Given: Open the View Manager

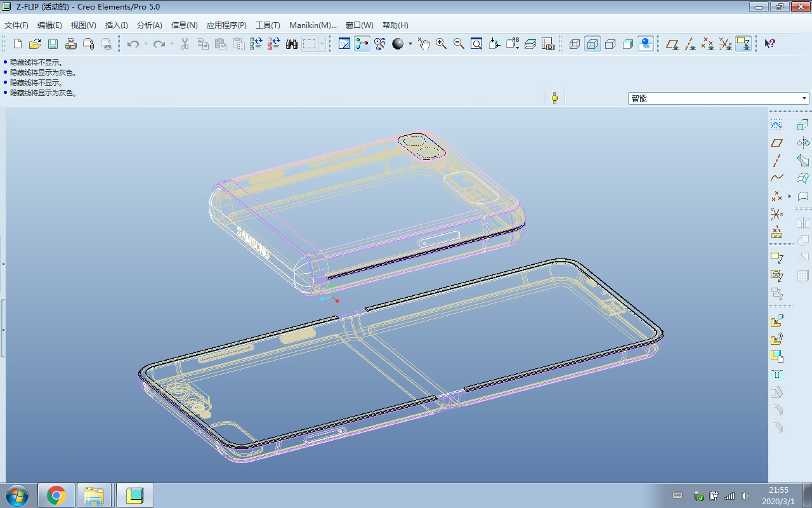Looking at the screenshot, I should pos(548,44).
